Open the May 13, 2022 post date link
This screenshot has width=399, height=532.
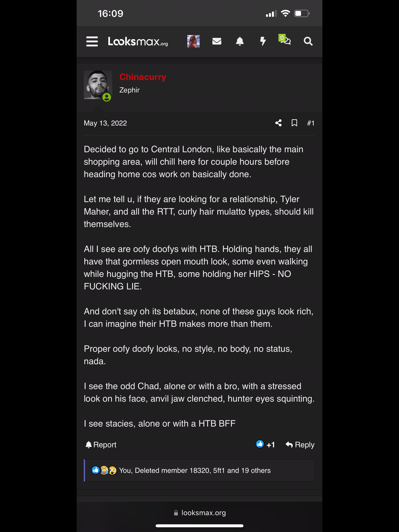[x=105, y=123]
